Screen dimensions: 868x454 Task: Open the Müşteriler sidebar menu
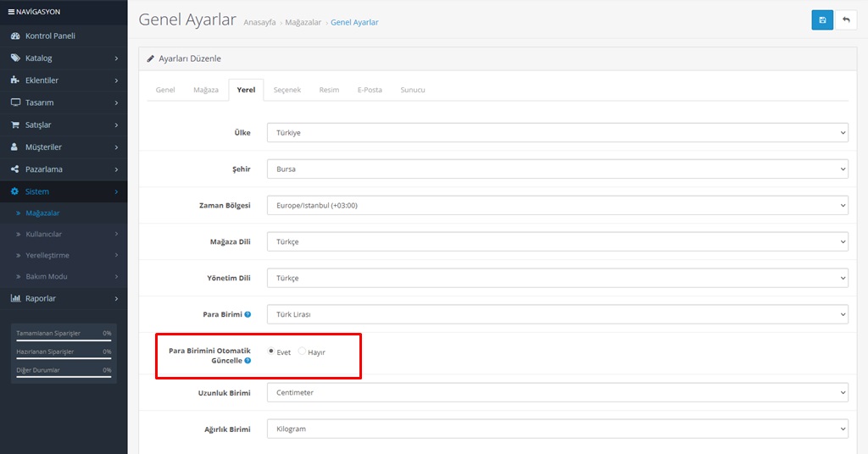(x=64, y=147)
